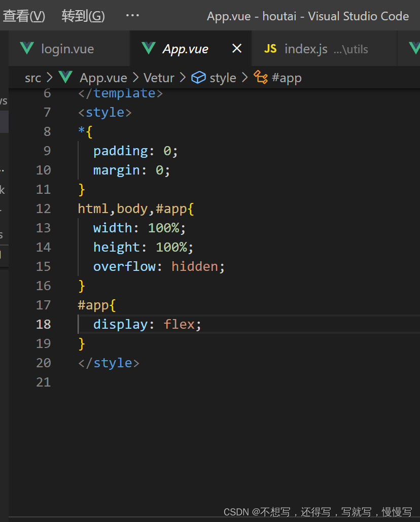Select the #app breadcrumb item

coord(287,78)
